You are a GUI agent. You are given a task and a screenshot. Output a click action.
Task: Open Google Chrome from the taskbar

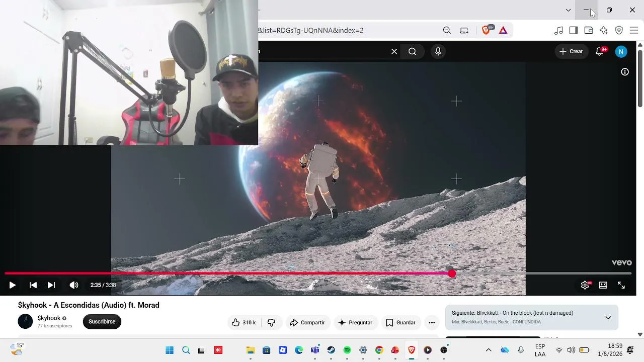point(379,350)
